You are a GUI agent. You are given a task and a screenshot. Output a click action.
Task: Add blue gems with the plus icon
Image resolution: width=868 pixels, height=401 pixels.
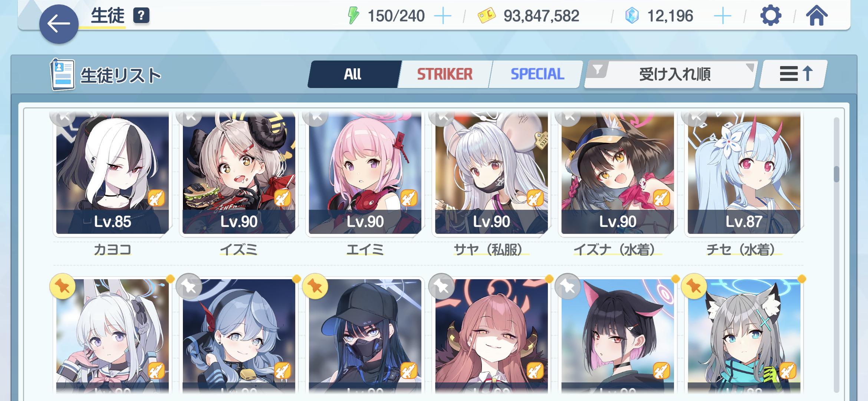pyautogui.click(x=723, y=16)
